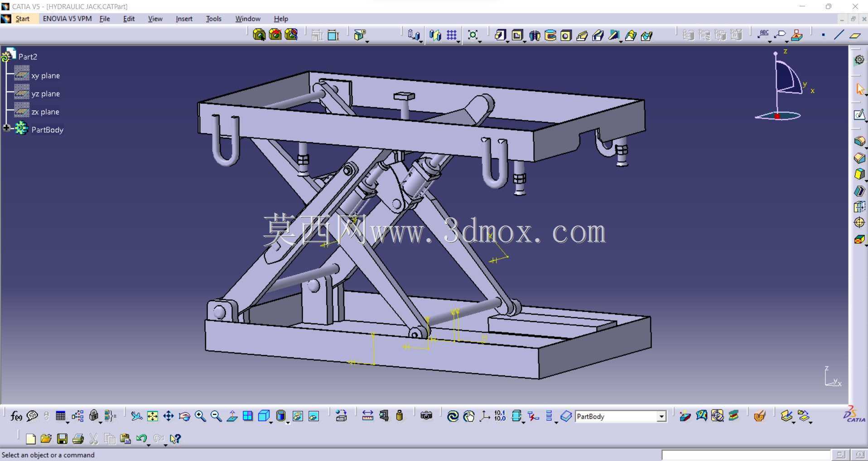Image resolution: width=868 pixels, height=461 pixels.
Task: Click the Rectangular Pattern grid icon
Action: tap(452, 35)
